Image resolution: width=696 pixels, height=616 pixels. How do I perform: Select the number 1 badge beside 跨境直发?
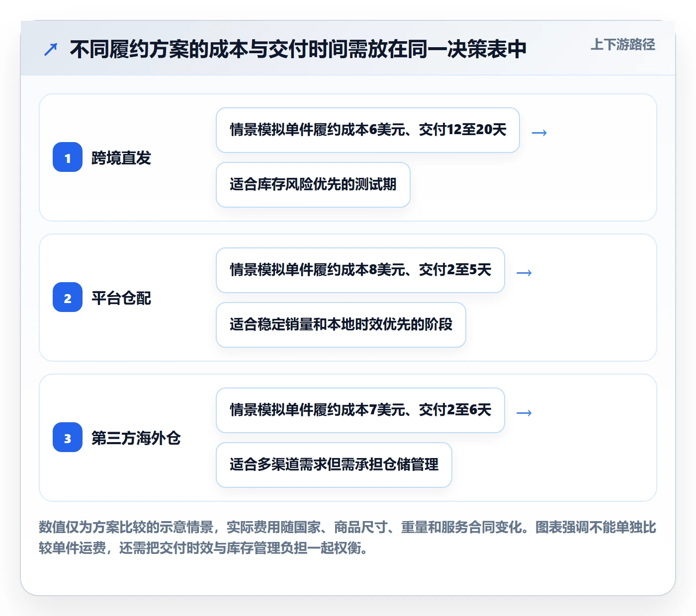coord(68,157)
